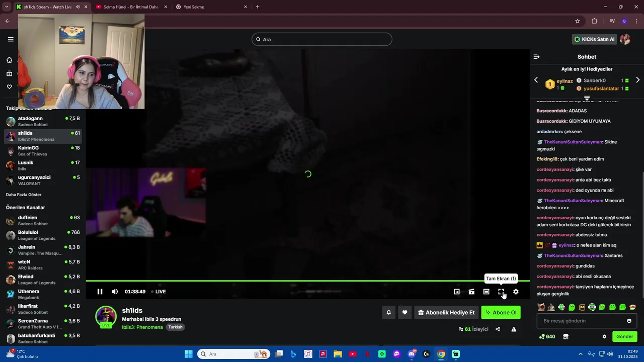Open browser extensions puzzle icon

pyautogui.click(x=594, y=21)
